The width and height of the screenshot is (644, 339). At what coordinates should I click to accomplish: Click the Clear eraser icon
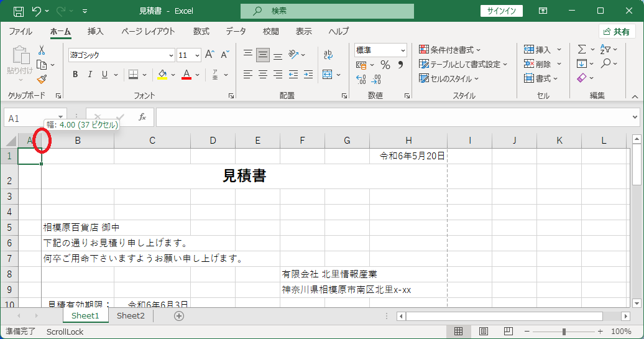click(x=582, y=78)
